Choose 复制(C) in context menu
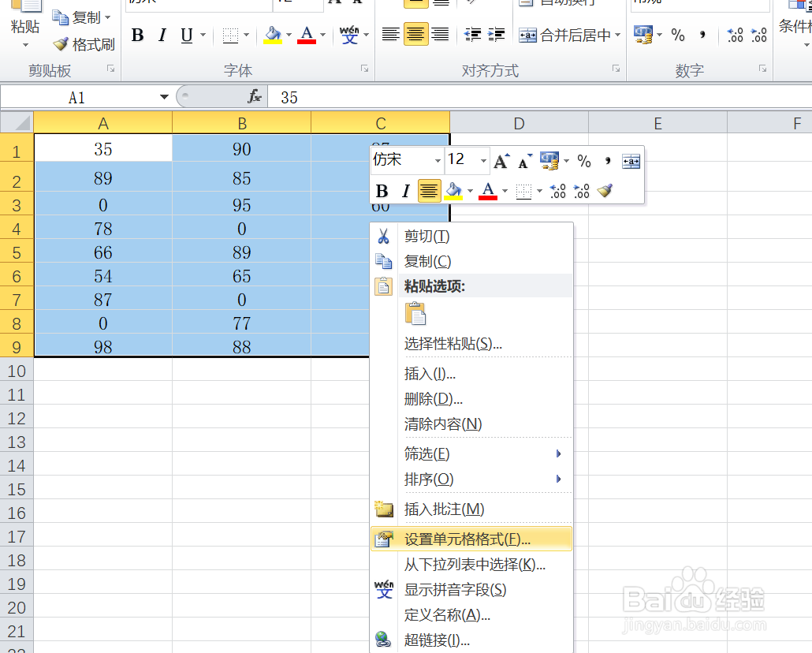Viewport: 812px width, 653px height. coord(471,261)
